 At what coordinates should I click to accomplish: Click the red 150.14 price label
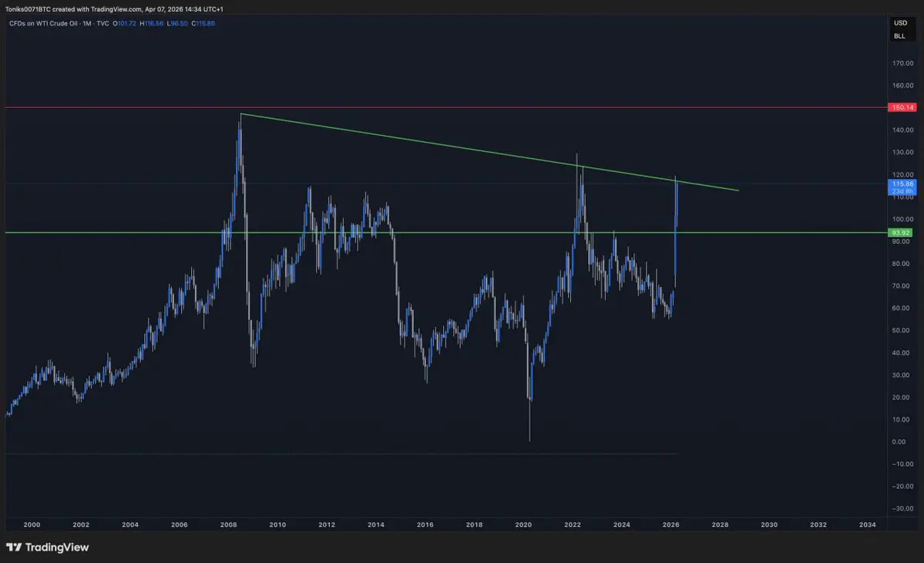(x=902, y=107)
